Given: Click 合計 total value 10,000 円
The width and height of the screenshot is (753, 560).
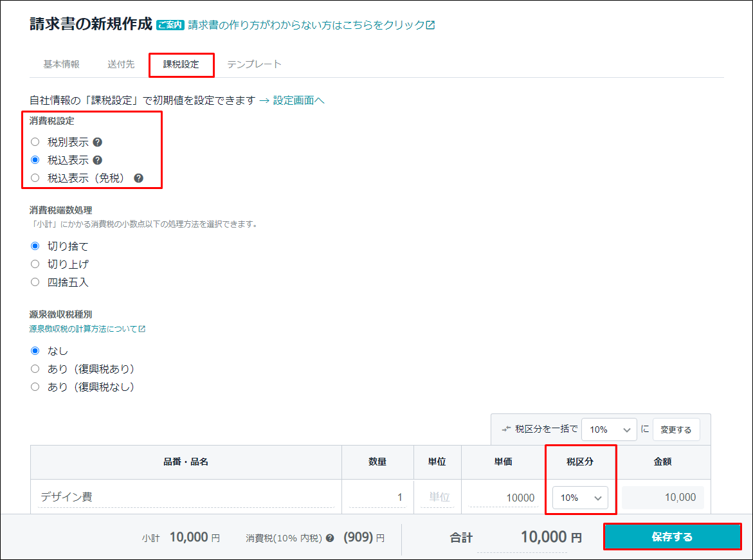Looking at the screenshot, I should click(x=551, y=537).
